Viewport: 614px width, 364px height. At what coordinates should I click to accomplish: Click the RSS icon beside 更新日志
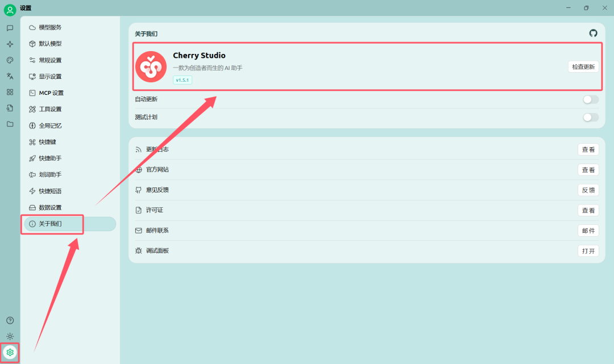[x=139, y=150]
